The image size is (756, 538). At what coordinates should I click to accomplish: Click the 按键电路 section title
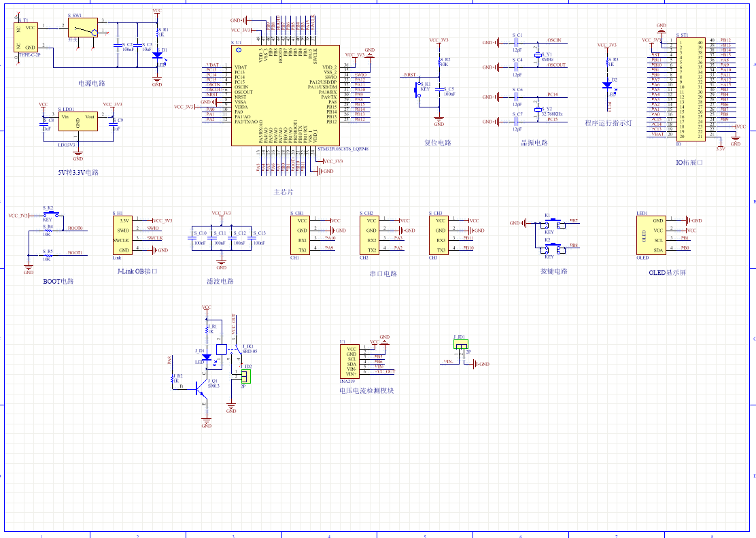click(554, 271)
